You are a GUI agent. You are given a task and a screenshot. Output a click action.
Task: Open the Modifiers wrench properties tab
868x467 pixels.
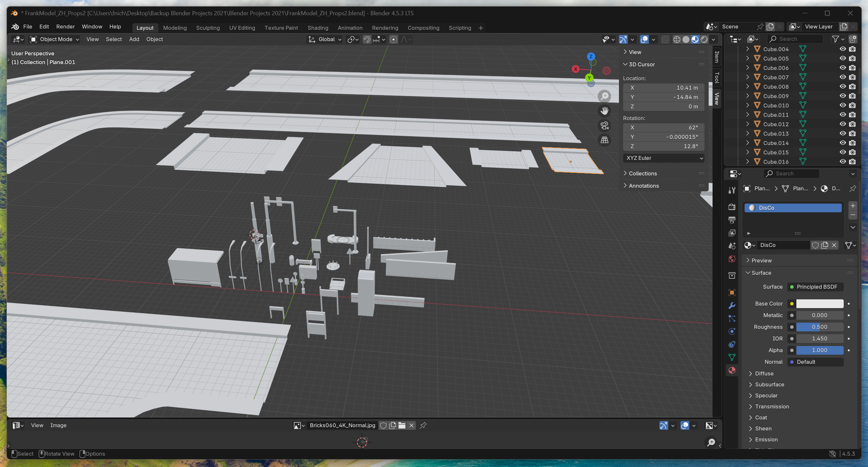pos(732,306)
